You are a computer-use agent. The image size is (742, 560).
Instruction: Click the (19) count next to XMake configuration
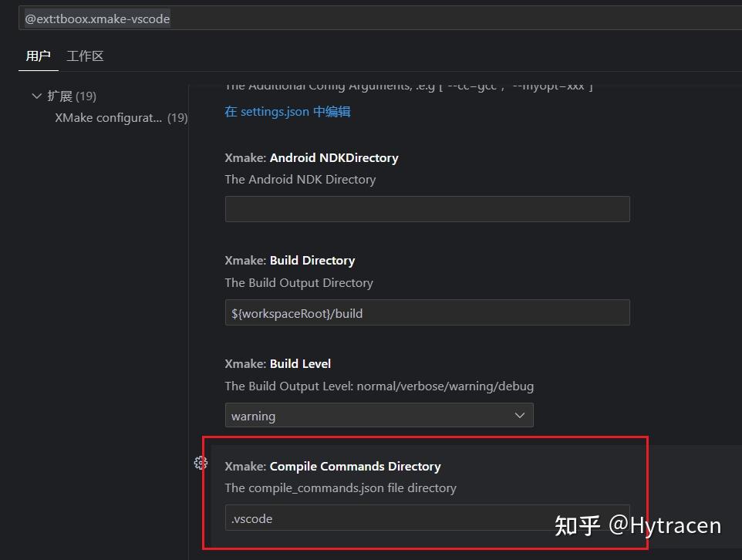[x=177, y=118]
